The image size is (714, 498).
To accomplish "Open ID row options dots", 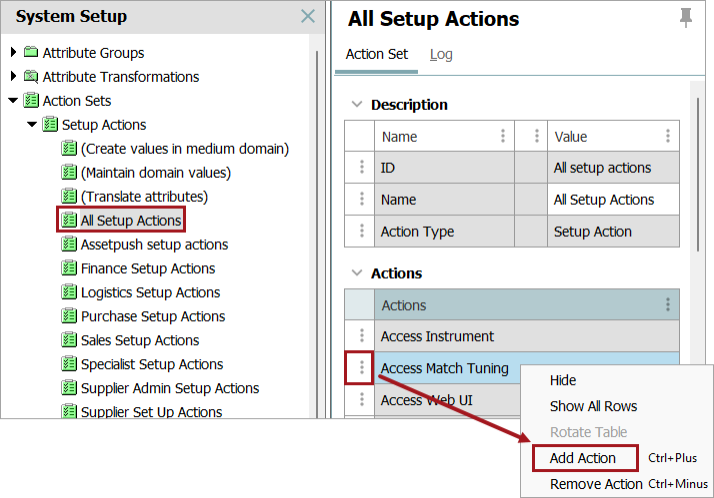I will [362, 168].
